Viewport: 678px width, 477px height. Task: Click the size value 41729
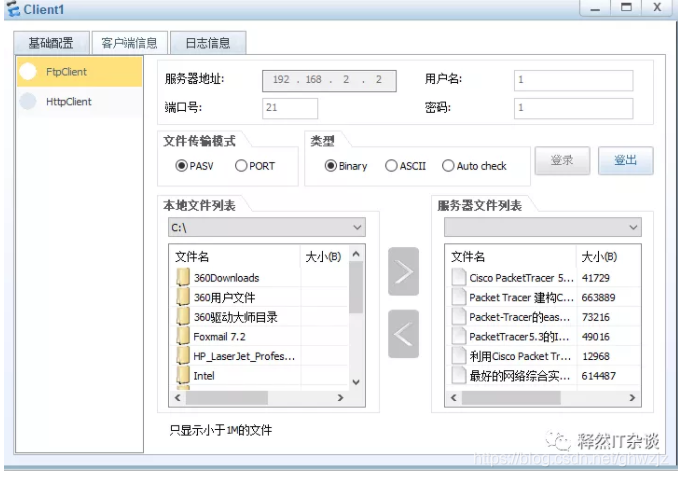pyautogui.click(x=595, y=278)
